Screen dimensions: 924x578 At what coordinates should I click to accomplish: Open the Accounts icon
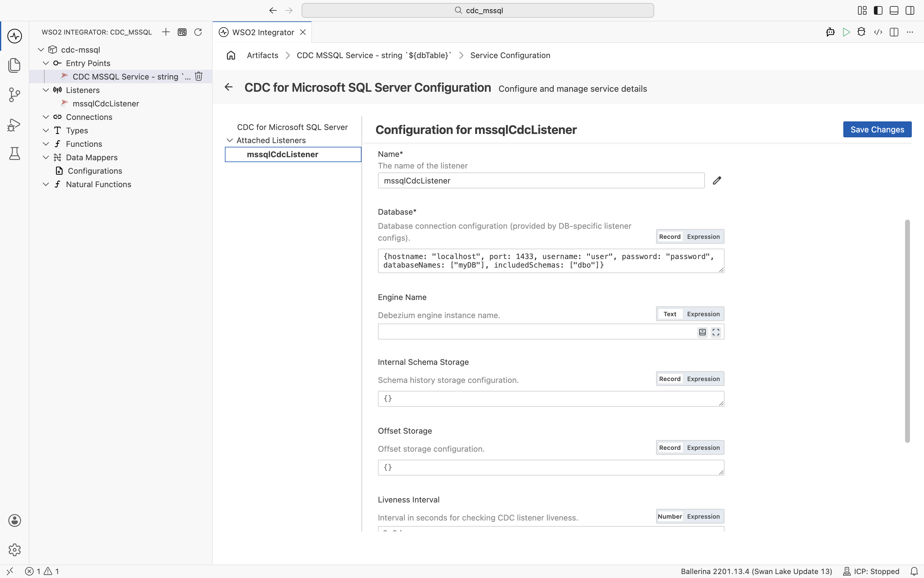pos(14,520)
